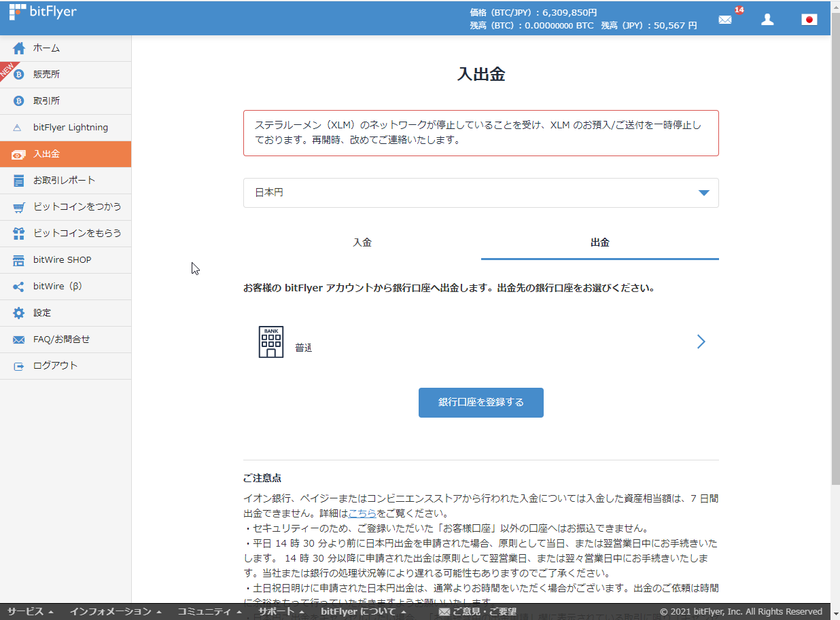Image resolution: width=840 pixels, height=620 pixels.
Task: Switch to the 入金 tab
Action: [362, 242]
